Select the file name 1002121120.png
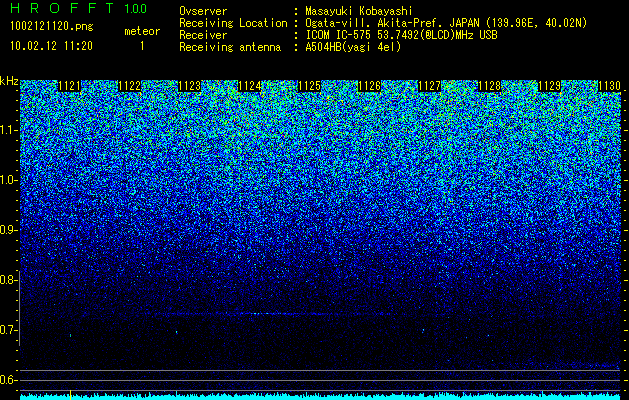The height and width of the screenshot is (400, 629). click(x=52, y=27)
